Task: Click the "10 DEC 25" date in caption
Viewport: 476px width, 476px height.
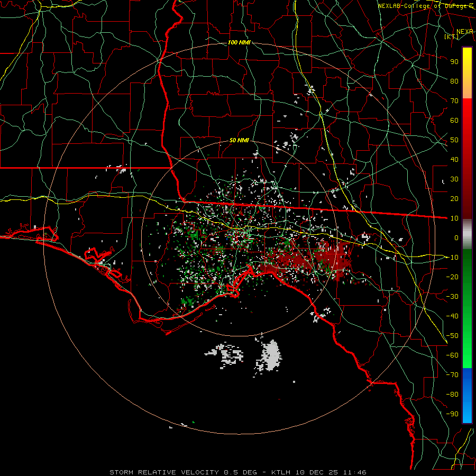Action: tap(317, 472)
